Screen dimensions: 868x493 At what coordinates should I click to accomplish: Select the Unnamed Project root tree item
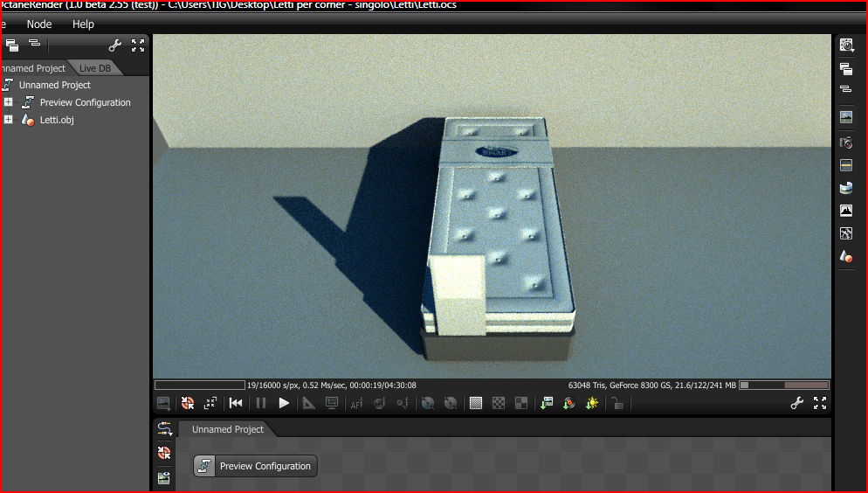point(54,85)
